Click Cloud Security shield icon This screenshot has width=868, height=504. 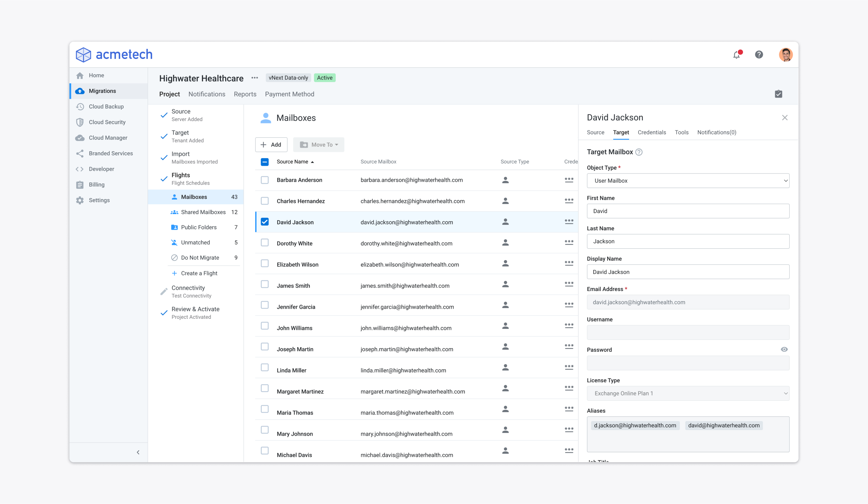pos(80,122)
